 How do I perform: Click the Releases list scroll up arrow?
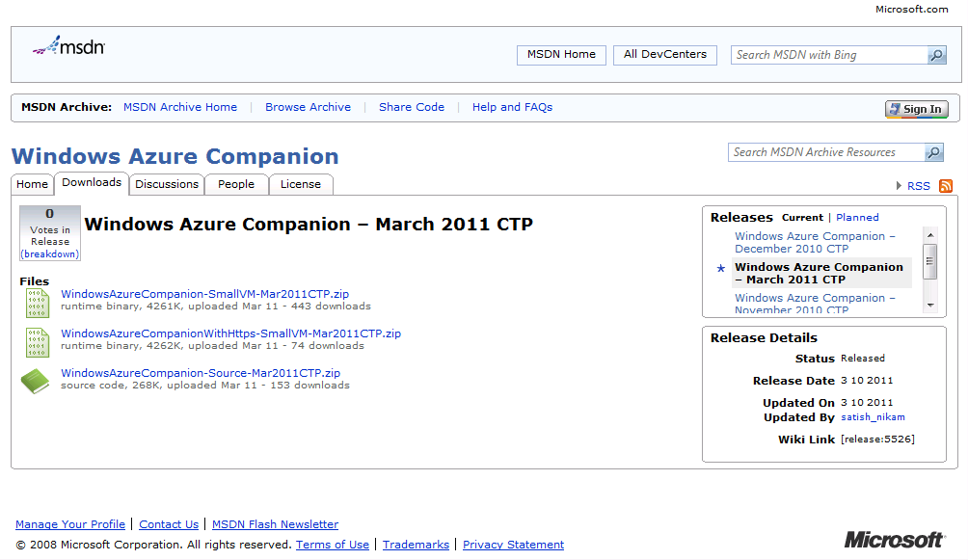coord(930,235)
